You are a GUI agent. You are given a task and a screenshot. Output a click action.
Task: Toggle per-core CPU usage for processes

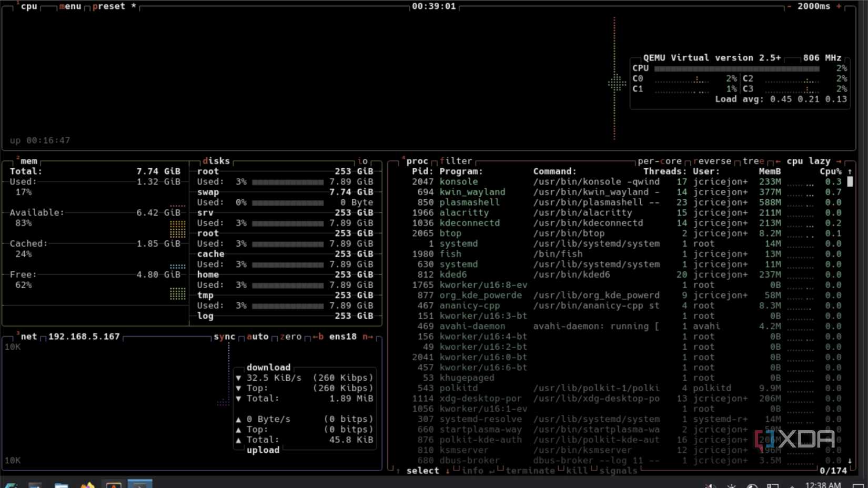[660, 161]
